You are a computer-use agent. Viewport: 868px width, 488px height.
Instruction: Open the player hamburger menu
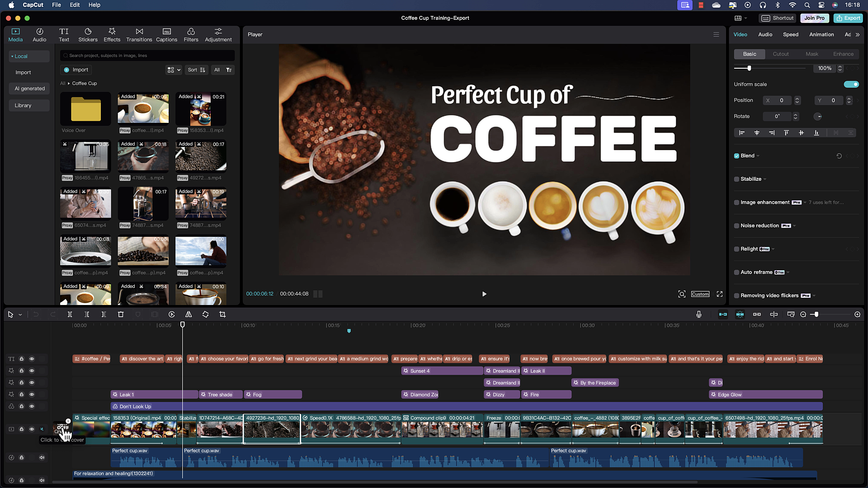coord(716,34)
